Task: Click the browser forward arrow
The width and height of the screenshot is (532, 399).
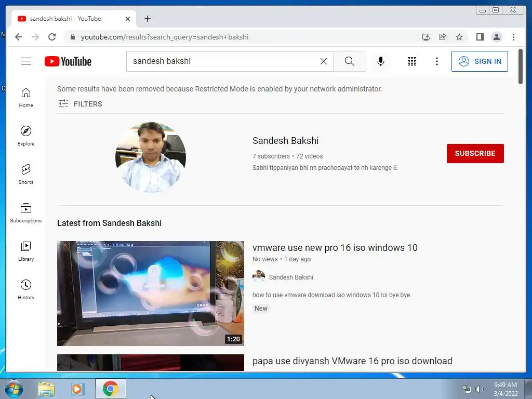Action: [x=35, y=37]
